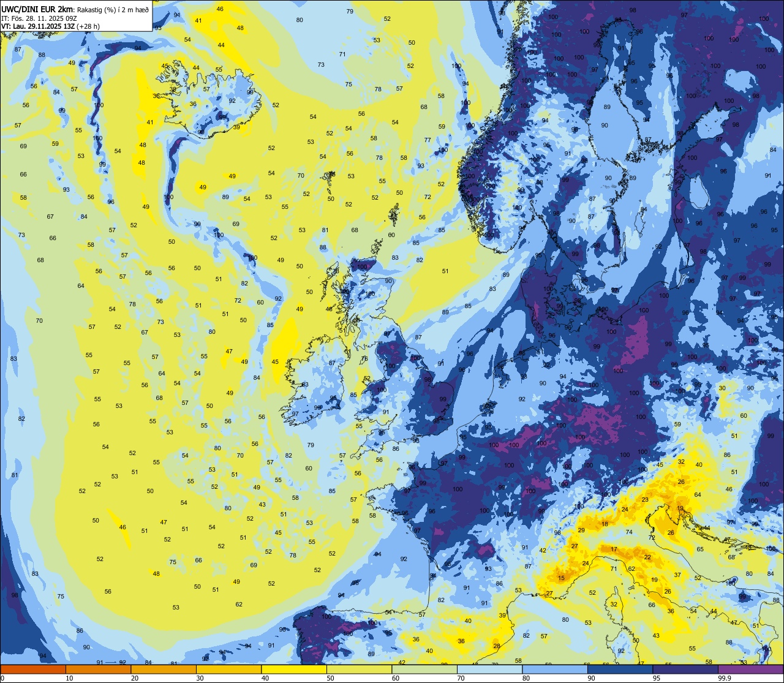Click the "15" humidity value on the map
This screenshot has width=784, height=683.
pyautogui.click(x=561, y=578)
